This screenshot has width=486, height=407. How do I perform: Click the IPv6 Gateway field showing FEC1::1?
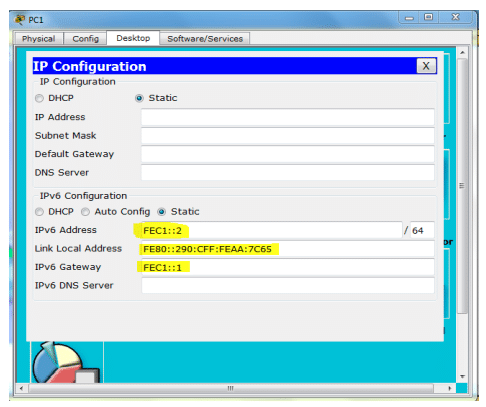(x=288, y=267)
